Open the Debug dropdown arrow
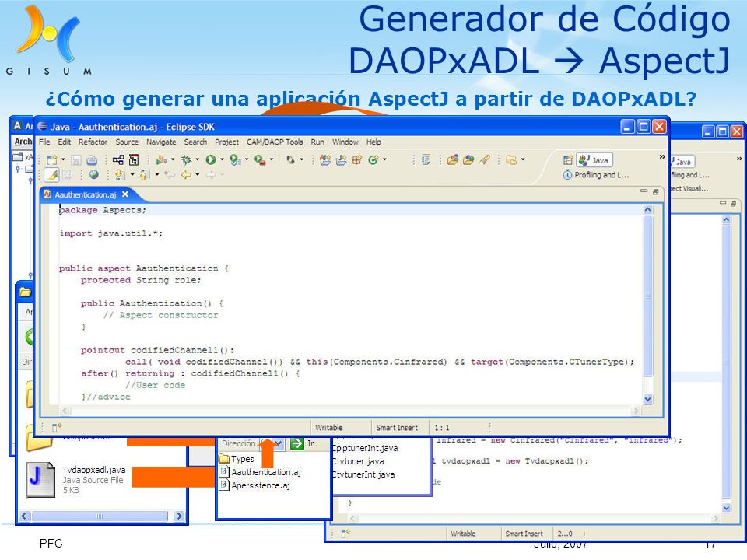747x560 pixels. point(197,159)
